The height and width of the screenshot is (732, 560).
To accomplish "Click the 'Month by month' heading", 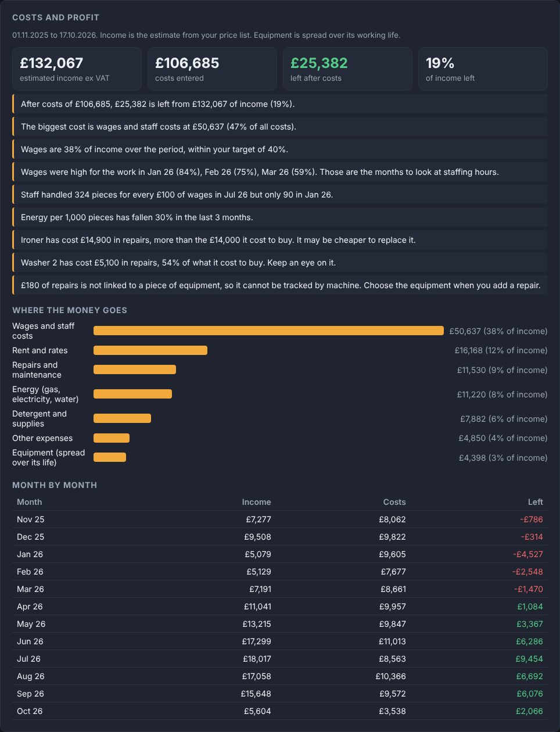I will pos(55,485).
